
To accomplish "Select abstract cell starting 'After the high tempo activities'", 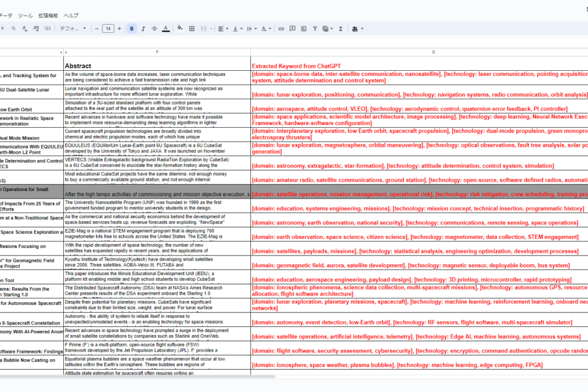I will pyautogui.click(x=157, y=192).
